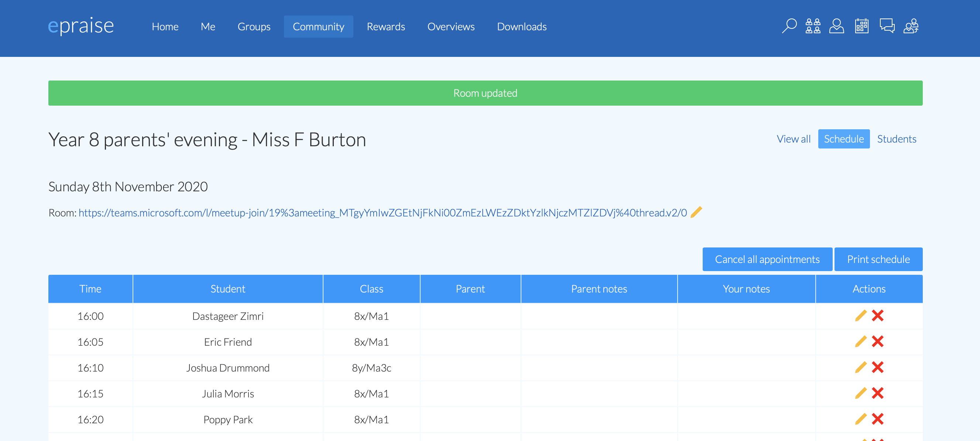This screenshot has height=441, width=980.
Task: Edit Dastageer Zimri's 16:00 appointment
Action: [860, 315]
